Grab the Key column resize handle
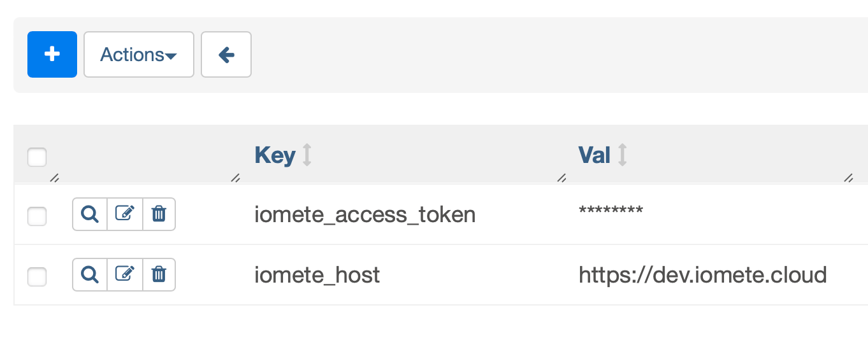 point(561,178)
